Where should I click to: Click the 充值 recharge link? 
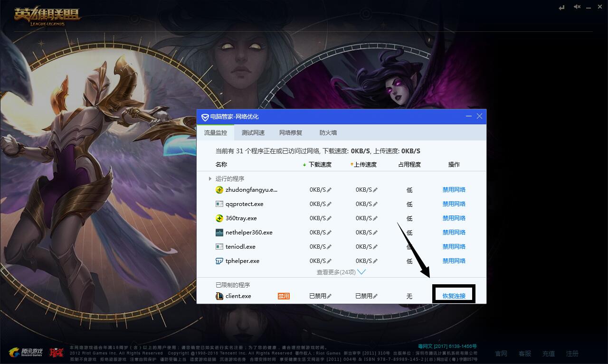549,354
